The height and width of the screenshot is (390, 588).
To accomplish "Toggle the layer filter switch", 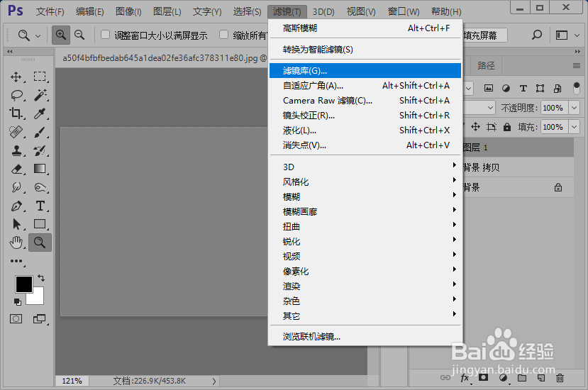I will click(577, 88).
